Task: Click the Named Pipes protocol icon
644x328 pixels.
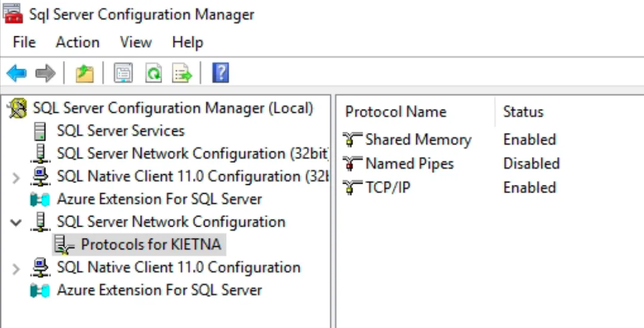Action: (x=352, y=164)
